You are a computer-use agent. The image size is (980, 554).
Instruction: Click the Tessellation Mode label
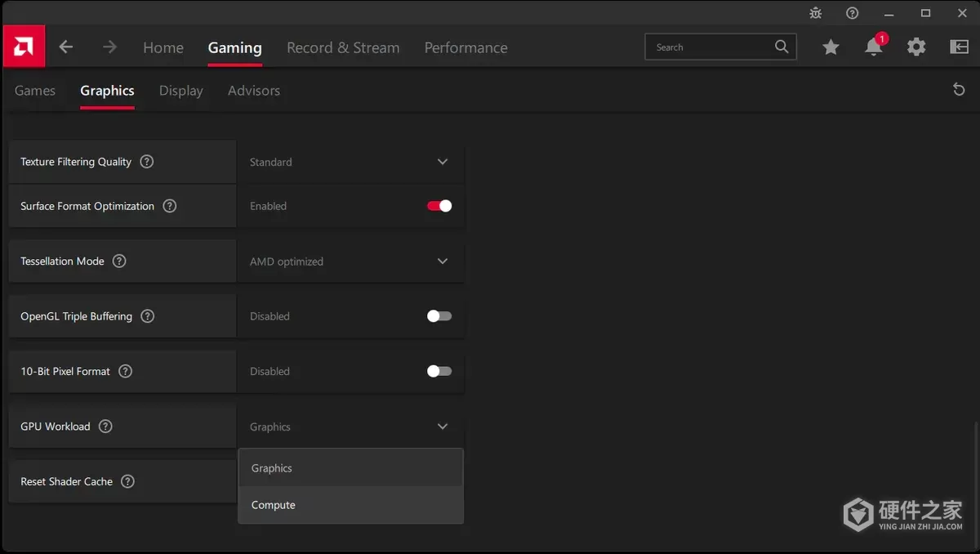click(x=62, y=261)
